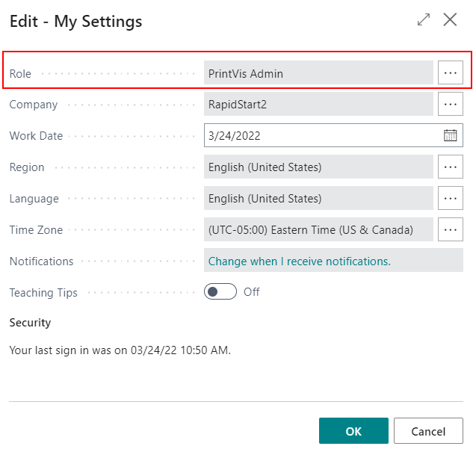
Task: Select the Teaching Tips label
Action: click(x=43, y=293)
